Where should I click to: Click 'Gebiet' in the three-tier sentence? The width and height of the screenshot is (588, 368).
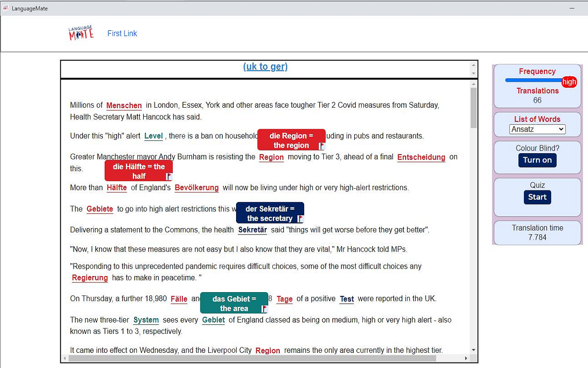213,320
